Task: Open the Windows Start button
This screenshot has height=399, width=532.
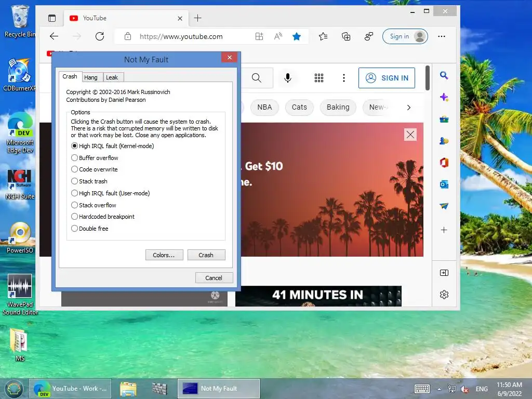Action: 14,389
